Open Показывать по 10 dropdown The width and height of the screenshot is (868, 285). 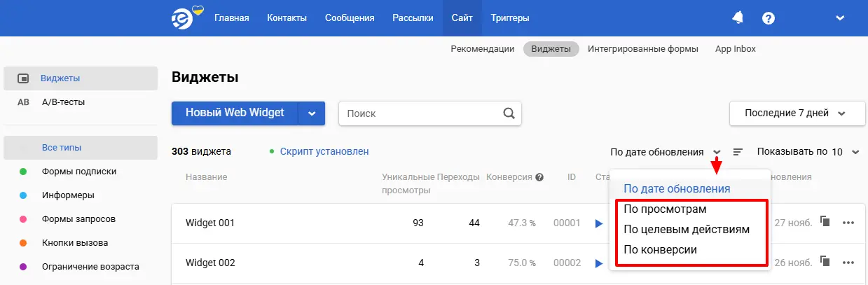(x=808, y=152)
